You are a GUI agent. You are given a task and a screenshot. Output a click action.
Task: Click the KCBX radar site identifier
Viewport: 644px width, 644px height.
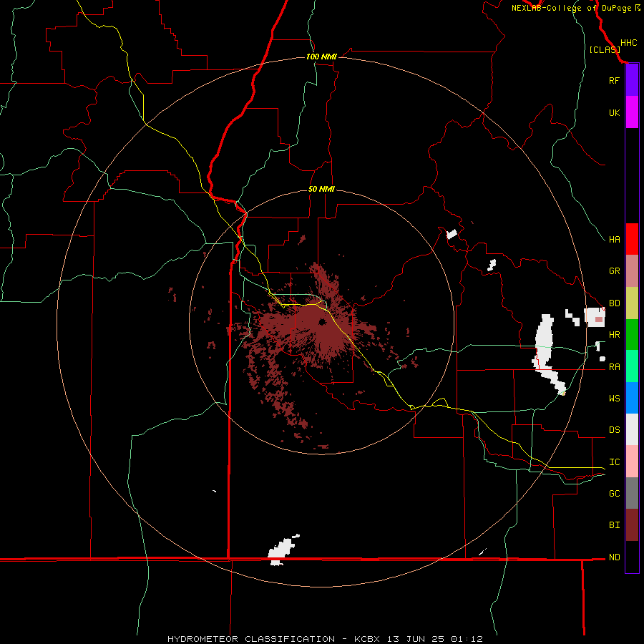point(367,639)
